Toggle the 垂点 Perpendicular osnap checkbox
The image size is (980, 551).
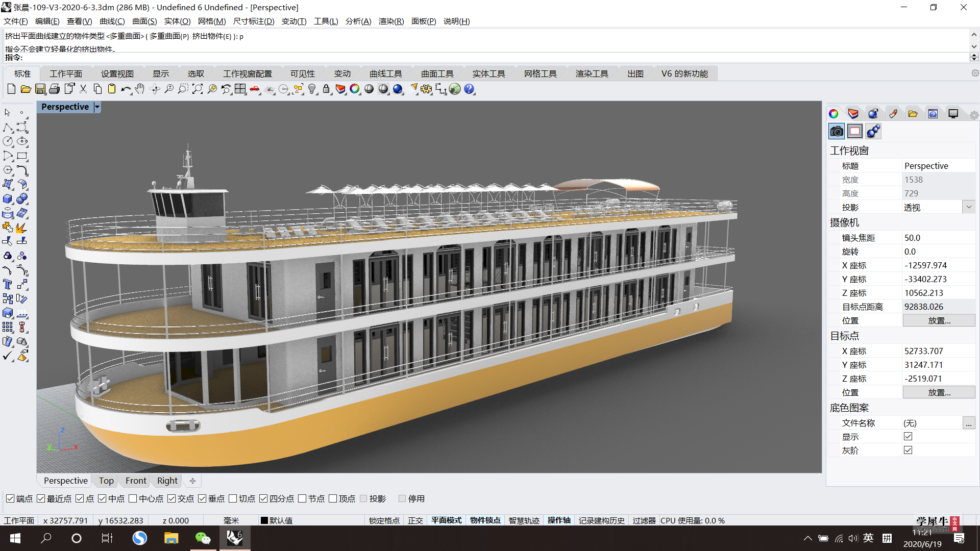[202, 498]
